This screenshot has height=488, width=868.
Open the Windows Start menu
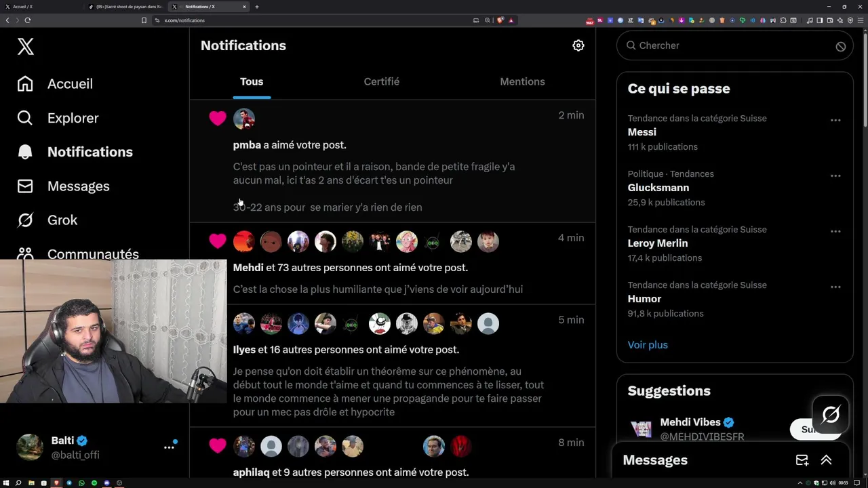(6, 483)
